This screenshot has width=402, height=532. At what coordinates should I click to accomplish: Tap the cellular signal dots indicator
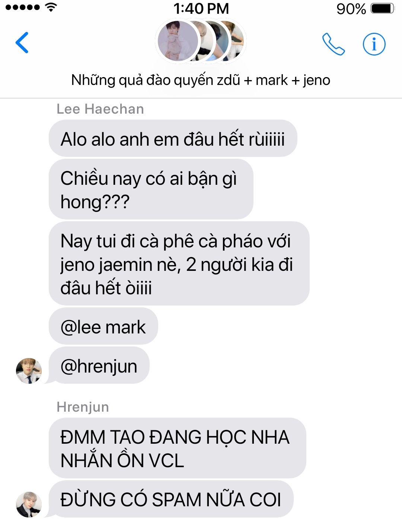22,7
